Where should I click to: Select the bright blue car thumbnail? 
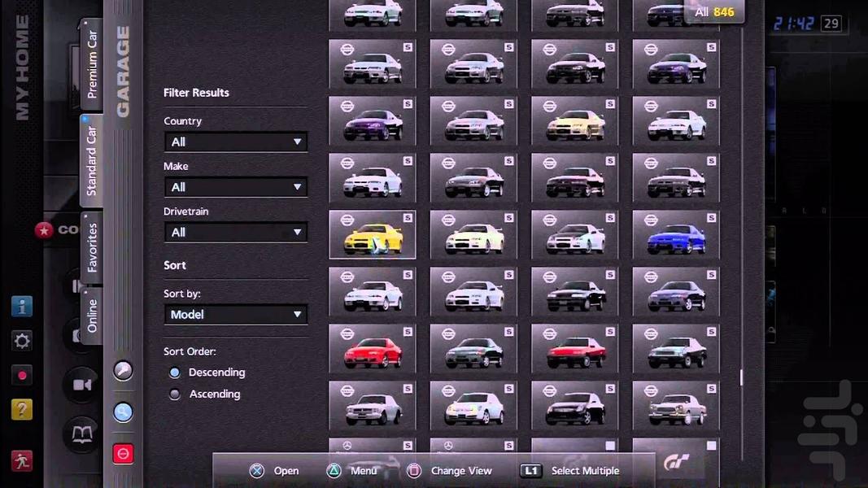[676, 234]
